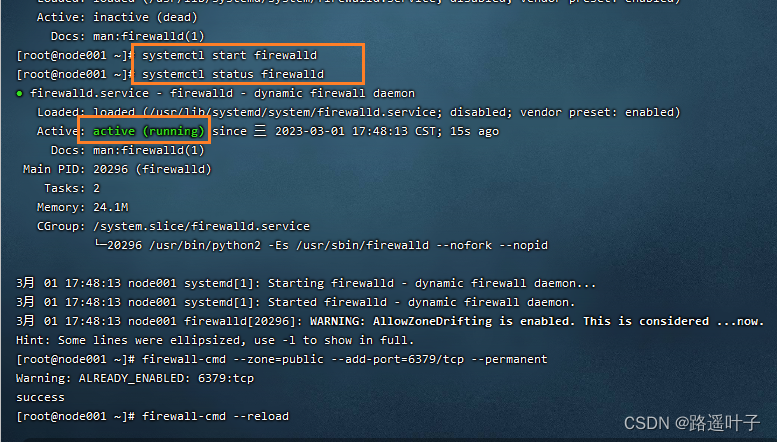This screenshot has height=442, width=777.
Task: Click the green status dot beside firewalld.service
Action: pyautogui.click(x=20, y=93)
